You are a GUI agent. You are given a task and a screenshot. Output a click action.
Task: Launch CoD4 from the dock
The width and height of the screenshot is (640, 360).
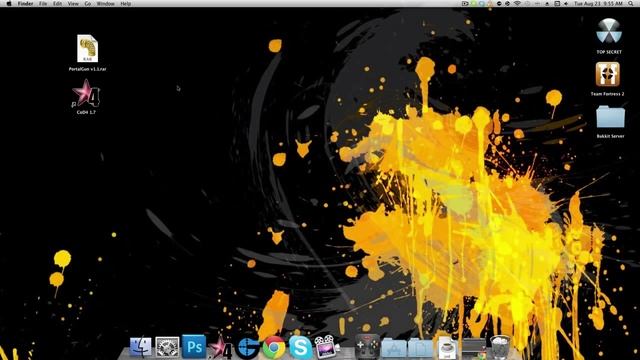tap(220, 348)
